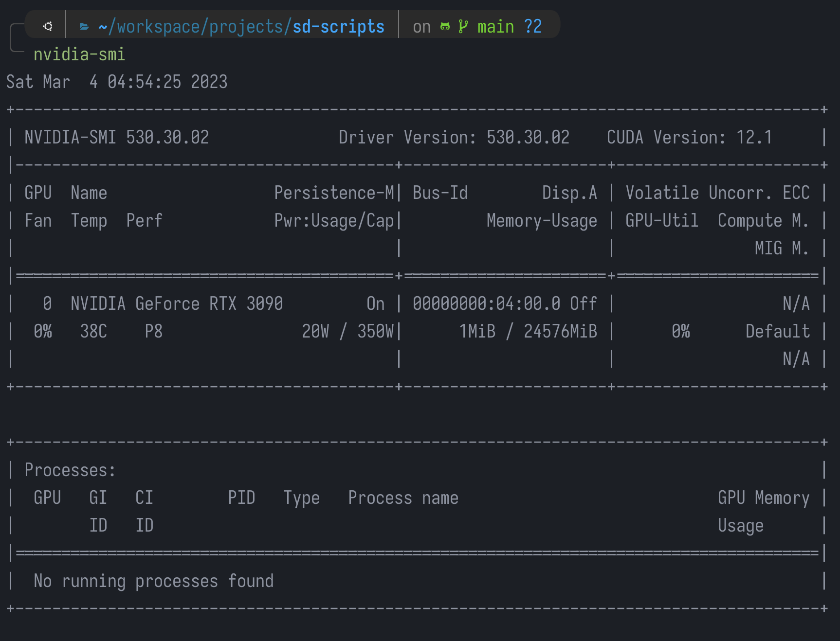Click the GPU Memory column header
The image size is (840, 641).
[764, 498]
